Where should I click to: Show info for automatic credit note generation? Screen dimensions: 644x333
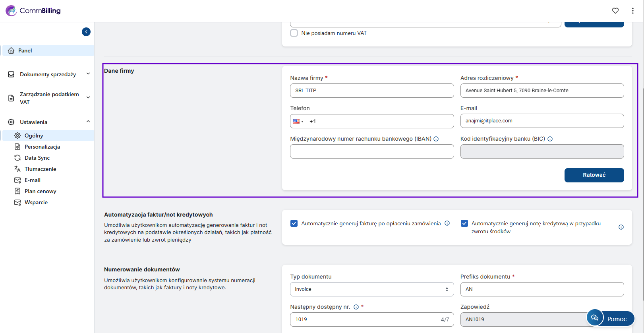pyautogui.click(x=621, y=227)
